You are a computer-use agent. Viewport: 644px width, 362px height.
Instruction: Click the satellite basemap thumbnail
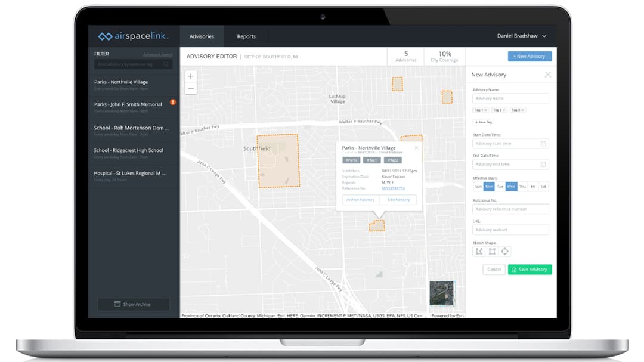(x=441, y=293)
